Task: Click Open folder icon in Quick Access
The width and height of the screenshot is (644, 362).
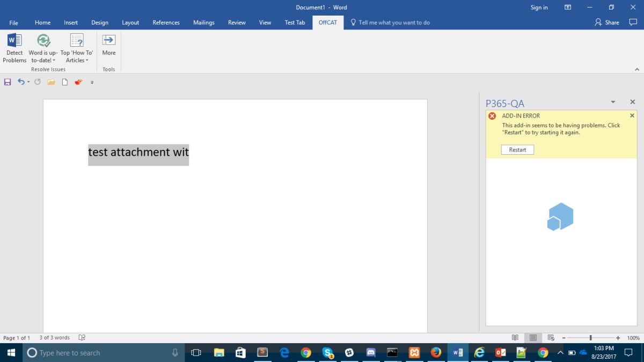Action: click(52, 82)
